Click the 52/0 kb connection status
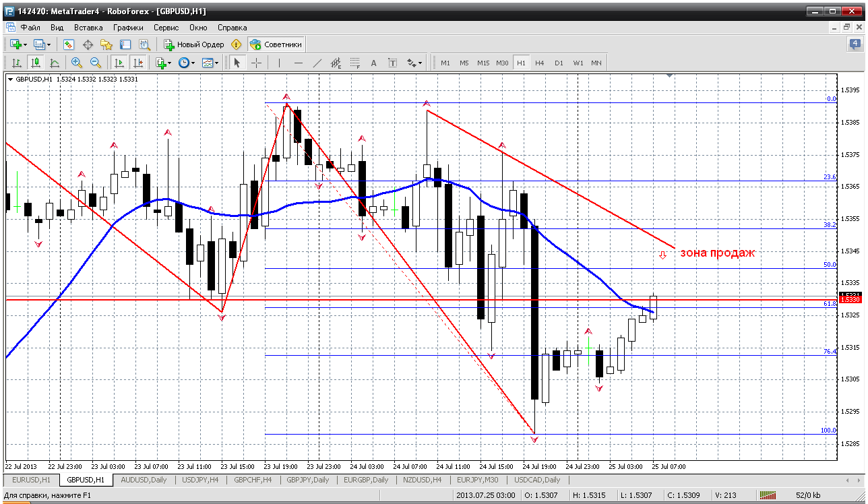Viewport: 868px width, 504px height. [x=809, y=497]
